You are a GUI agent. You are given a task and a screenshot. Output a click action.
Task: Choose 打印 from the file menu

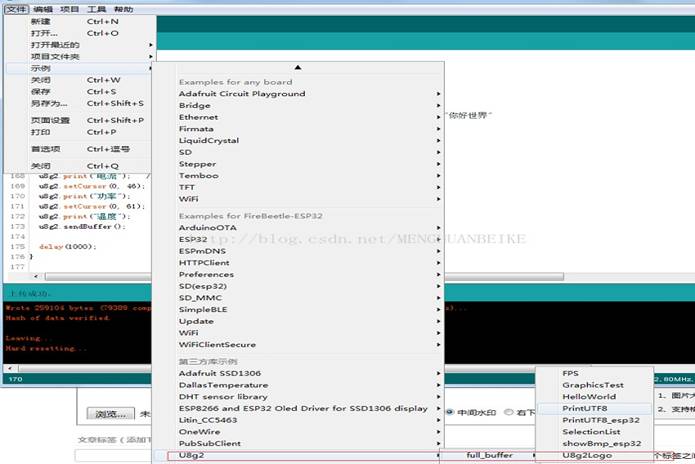(x=80, y=132)
